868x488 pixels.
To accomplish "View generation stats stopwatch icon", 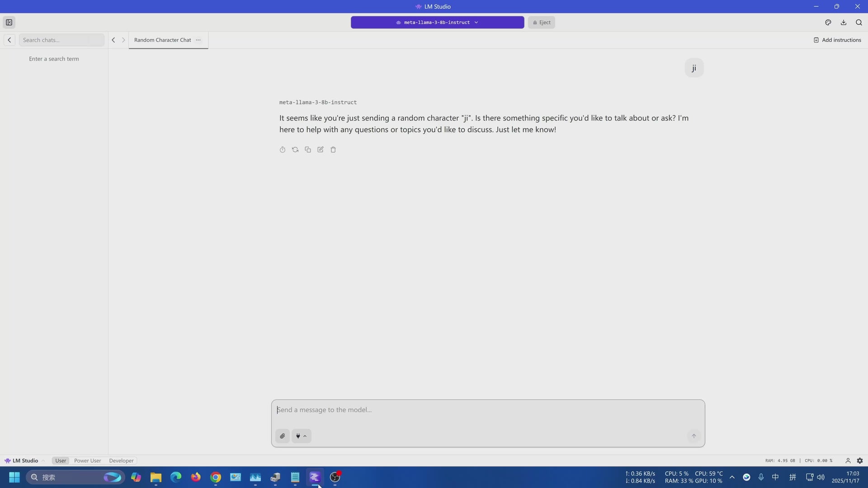I will click(283, 150).
